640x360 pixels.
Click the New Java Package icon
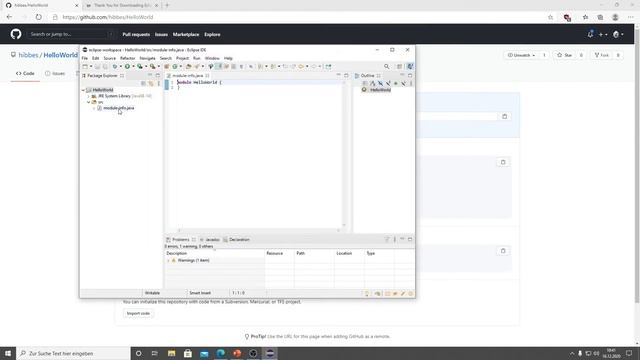click(167, 66)
